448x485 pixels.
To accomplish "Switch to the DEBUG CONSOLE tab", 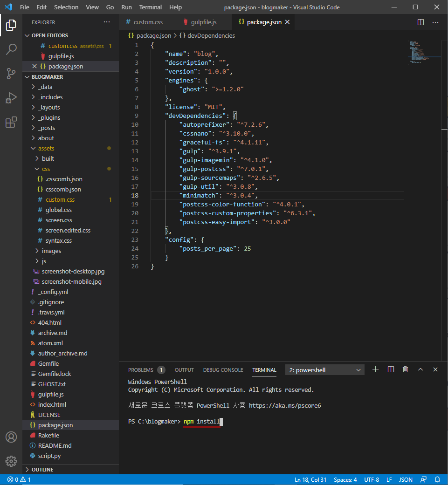I will (223, 370).
